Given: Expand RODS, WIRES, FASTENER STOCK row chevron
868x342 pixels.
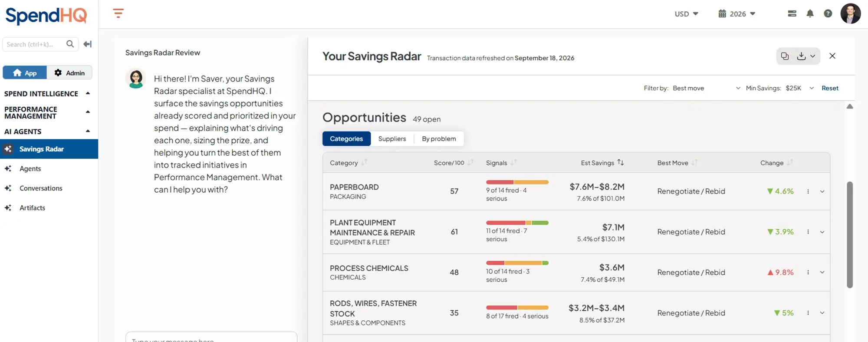Looking at the screenshot, I should click(x=822, y=313).
